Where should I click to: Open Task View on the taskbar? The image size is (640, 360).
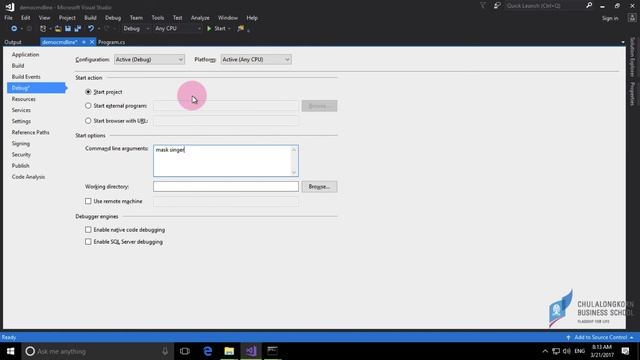click(185, 351)
